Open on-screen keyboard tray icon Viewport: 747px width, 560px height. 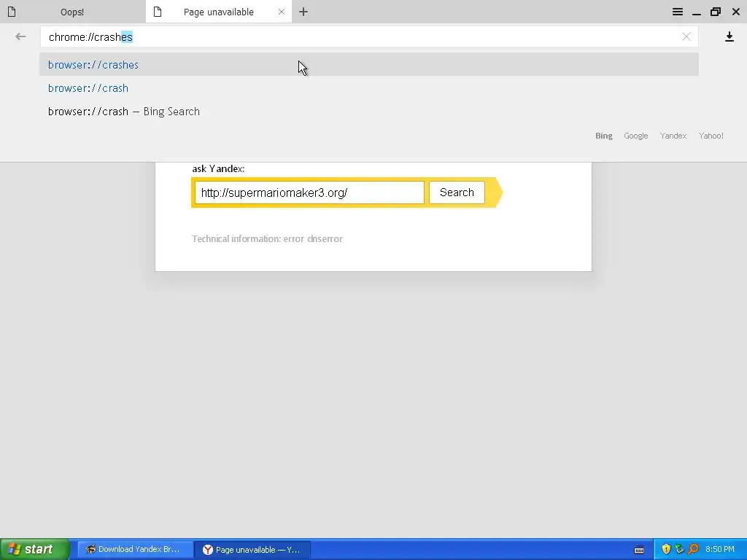coord(639,549)
